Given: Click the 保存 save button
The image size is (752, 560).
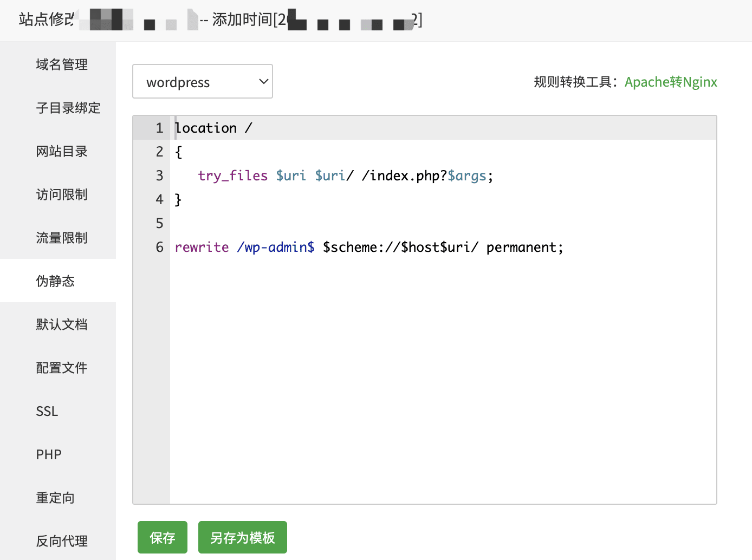Looking at the screenshot, I should click(162, 537).
